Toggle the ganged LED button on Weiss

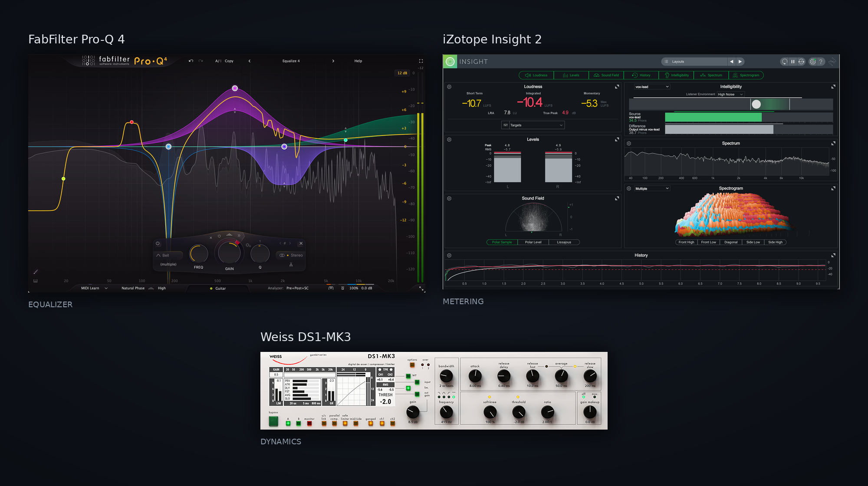(371, 424)
